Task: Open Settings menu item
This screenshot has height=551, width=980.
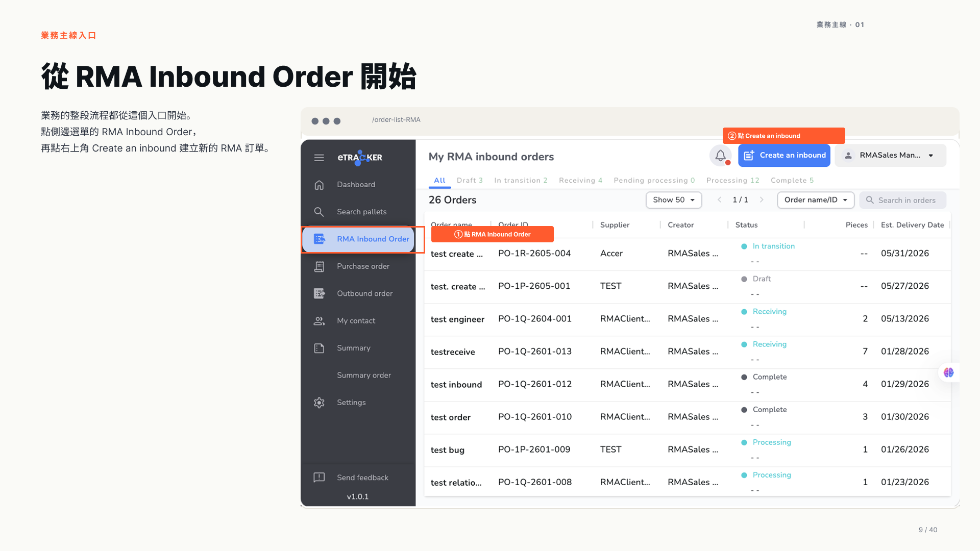Action: 351,403
